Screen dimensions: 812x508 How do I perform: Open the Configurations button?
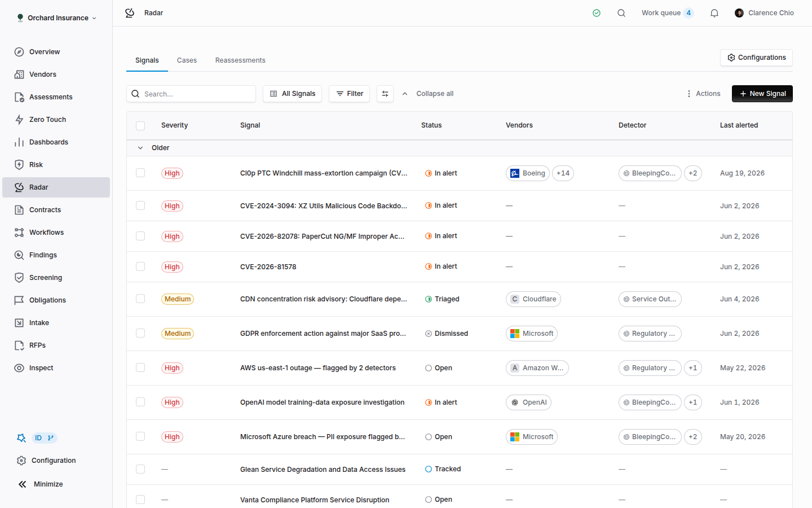pyautogui.click(x=756, y=58)
